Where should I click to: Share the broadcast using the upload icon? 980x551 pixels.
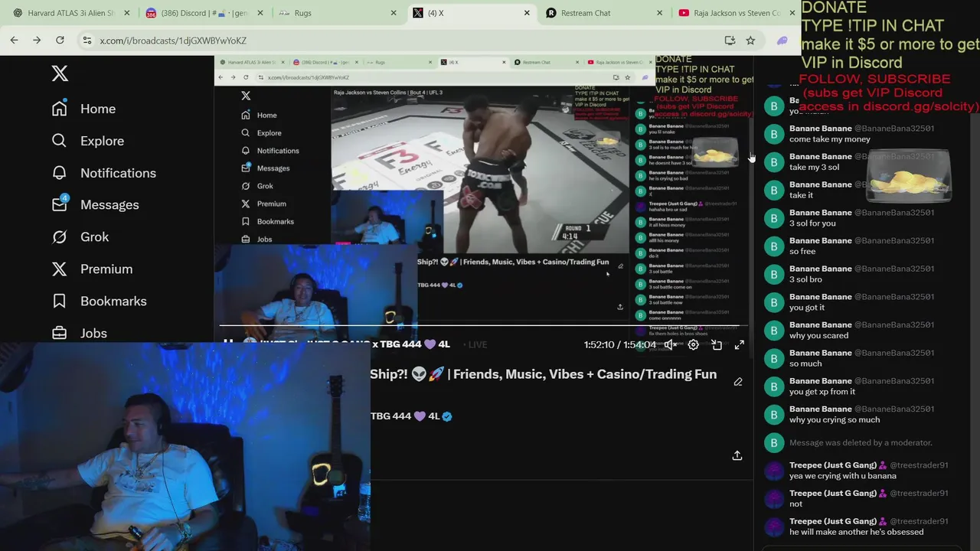(737, 455)
